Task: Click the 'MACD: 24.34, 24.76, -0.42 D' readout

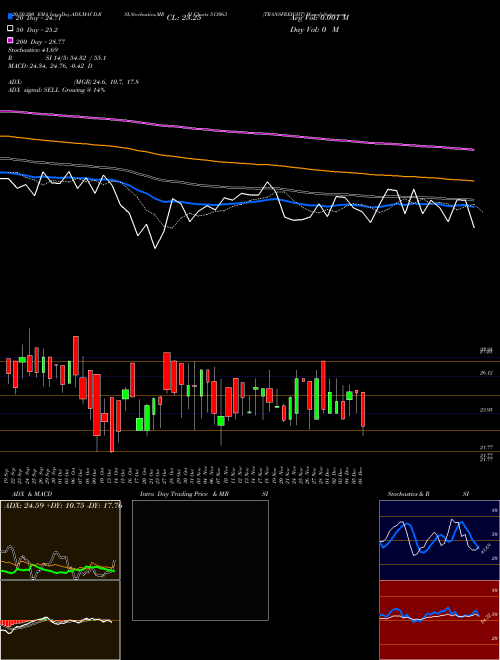Action: tap(51, 66)
